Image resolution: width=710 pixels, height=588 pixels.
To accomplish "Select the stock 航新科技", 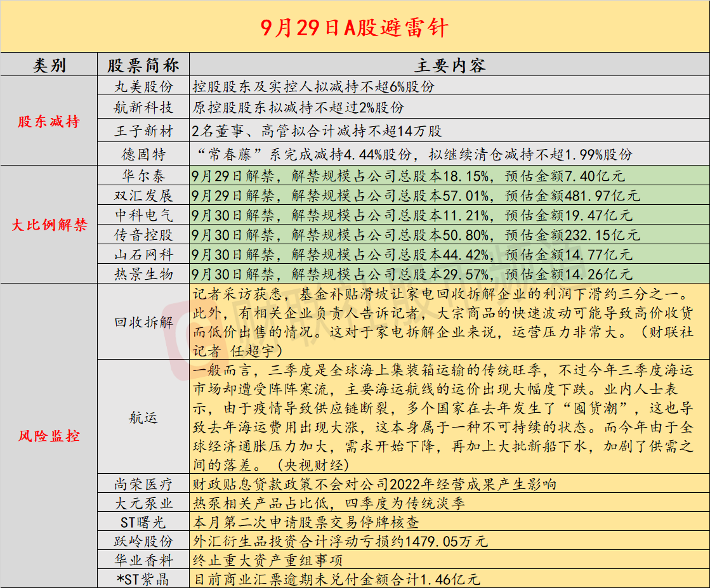I will click(x=143, y=109).
